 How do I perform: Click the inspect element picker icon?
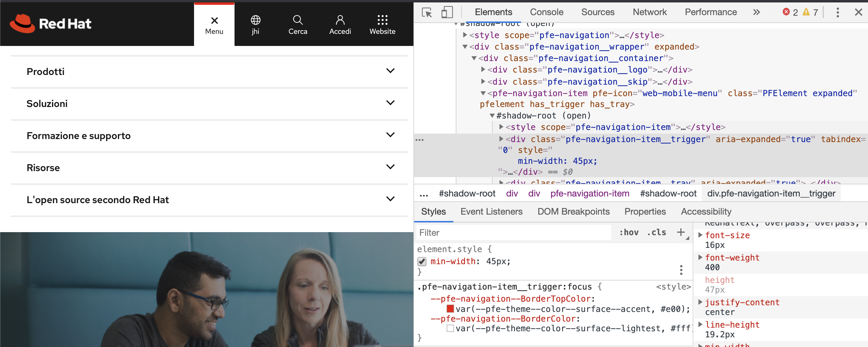426,12
